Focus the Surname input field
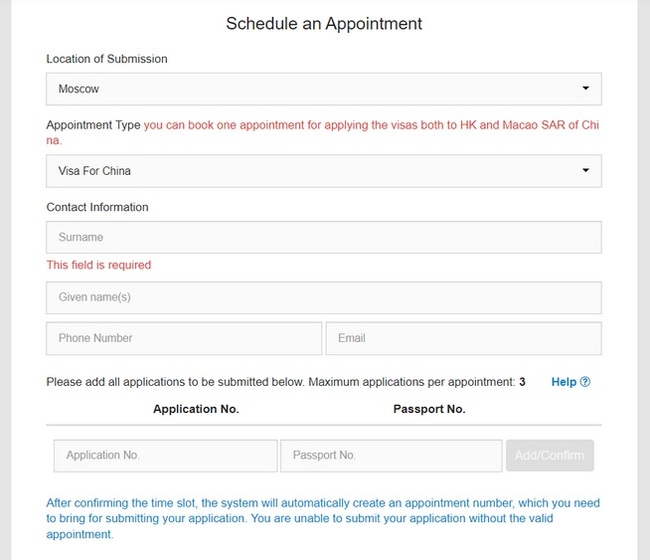This screenshot has height=560, width=650. tap(323, 238)
